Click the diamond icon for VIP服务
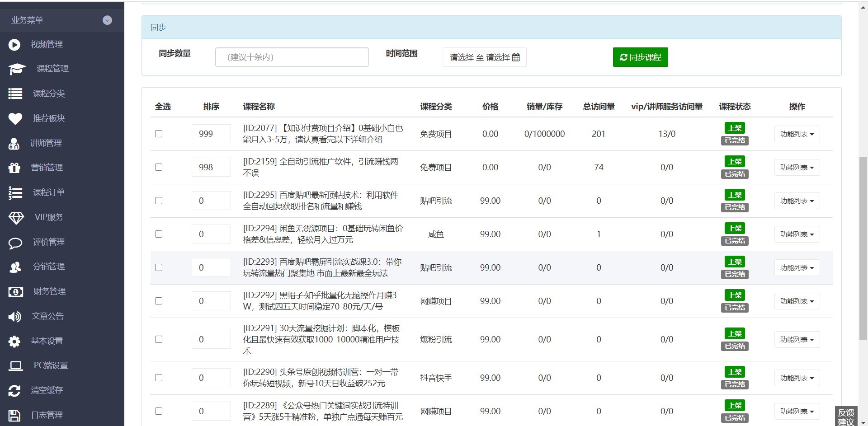The height and width of the screenshot is (426, 868). coord(16,217)
